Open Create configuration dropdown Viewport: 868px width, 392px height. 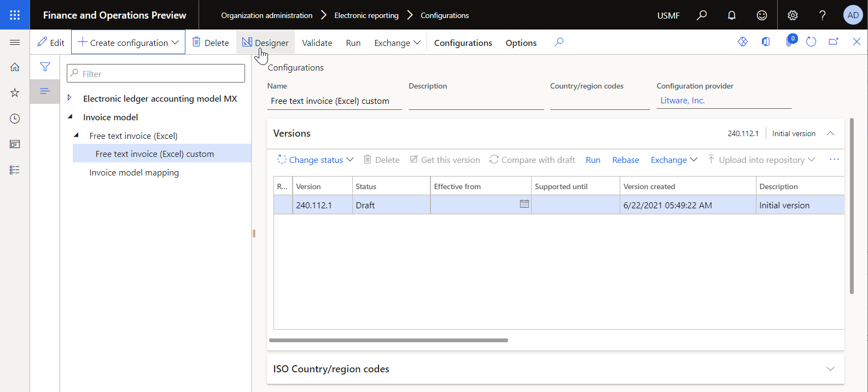tap(128, 42)
